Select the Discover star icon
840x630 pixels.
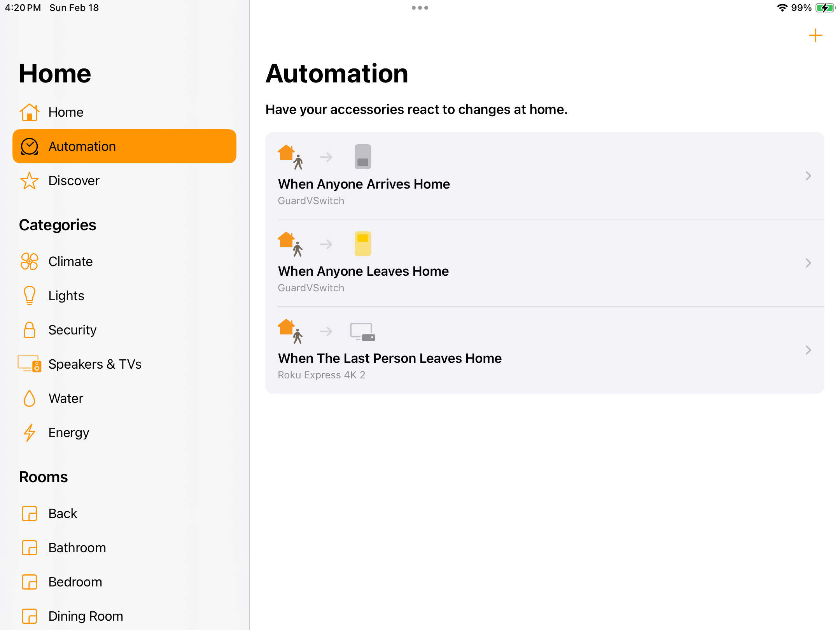[x=30, y=181]
